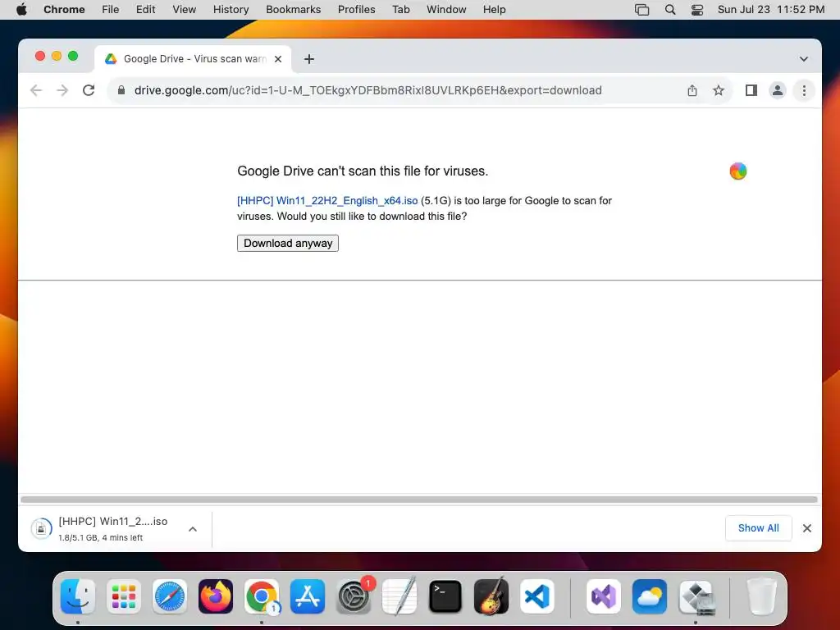Click the lock site info icon

(121, 90)
